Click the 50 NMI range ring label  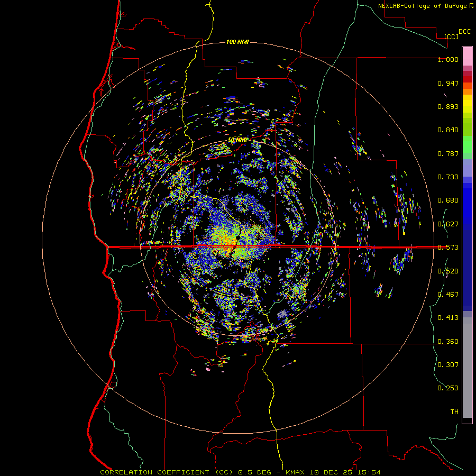pyautogui.click(x=237, y=140)
